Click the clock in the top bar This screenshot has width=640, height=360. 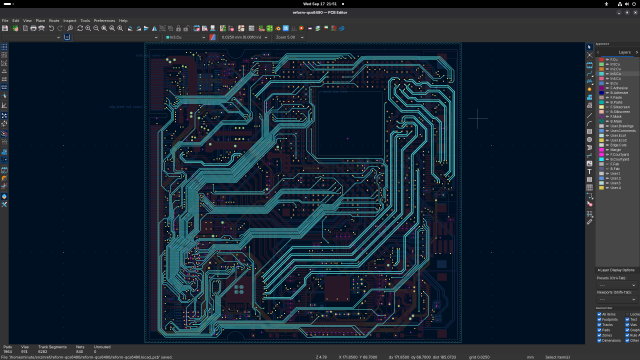click(320, 4)
